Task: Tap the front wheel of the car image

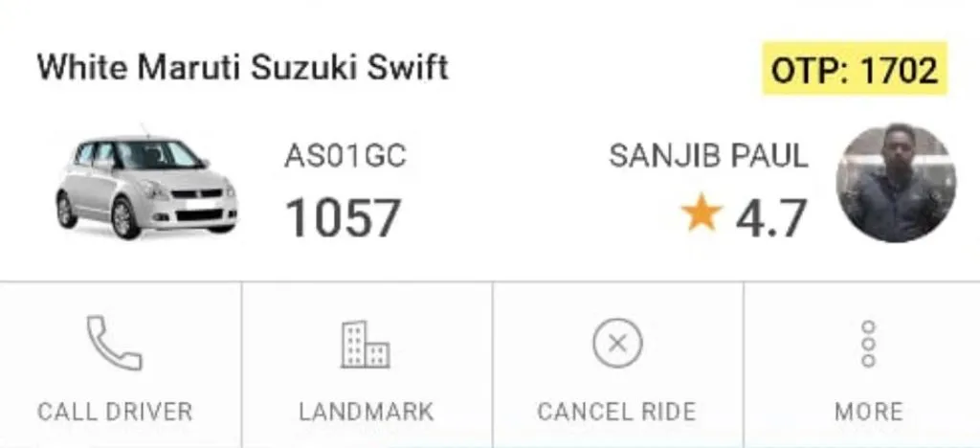Action: [x=125, y=217]
